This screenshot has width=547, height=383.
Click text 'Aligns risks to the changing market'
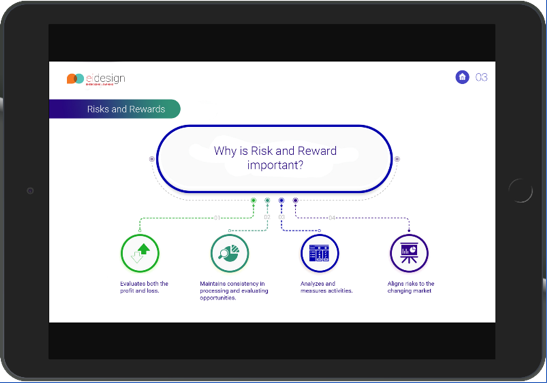coord(411,287)
